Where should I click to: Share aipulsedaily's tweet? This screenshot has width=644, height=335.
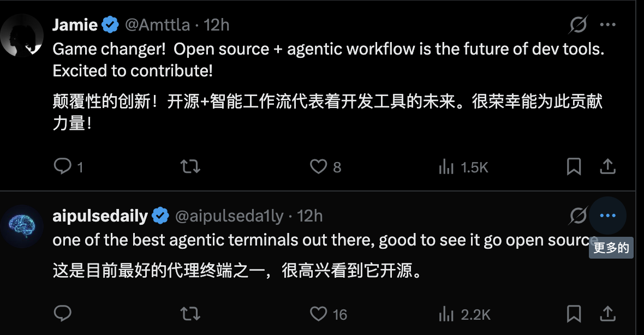(x=607, y=314)
